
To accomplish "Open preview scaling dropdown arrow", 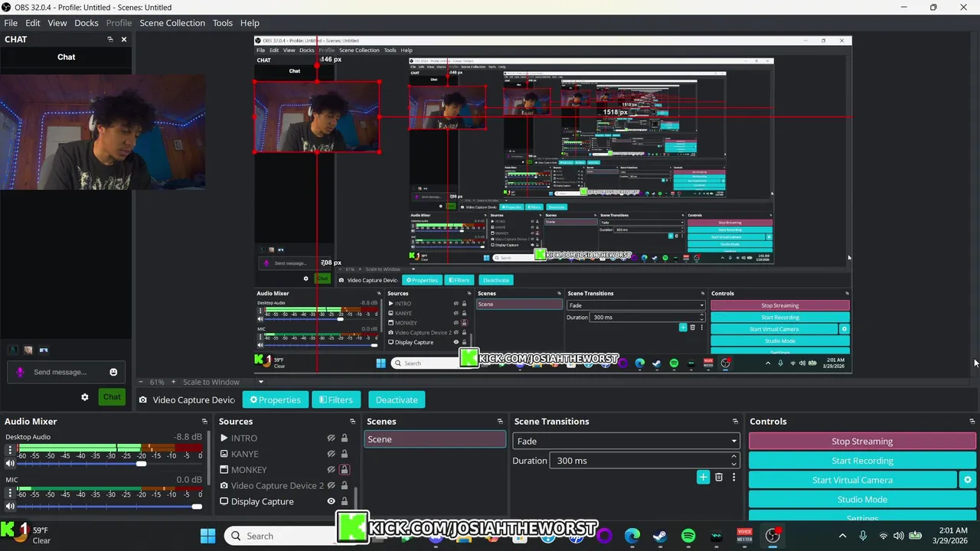I will coord(261,382).
